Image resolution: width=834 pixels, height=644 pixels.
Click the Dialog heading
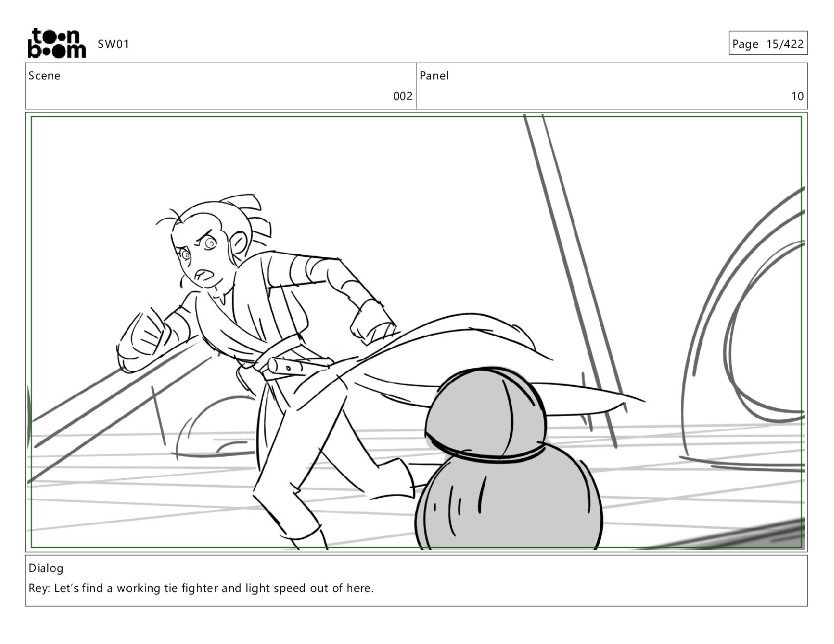coord(46,568)
